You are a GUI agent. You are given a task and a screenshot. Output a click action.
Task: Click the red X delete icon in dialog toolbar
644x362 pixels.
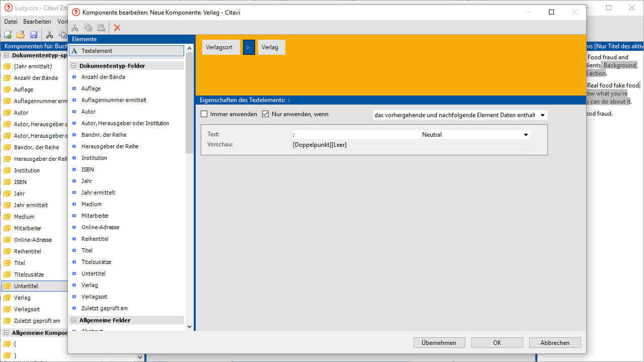point(117,28)
